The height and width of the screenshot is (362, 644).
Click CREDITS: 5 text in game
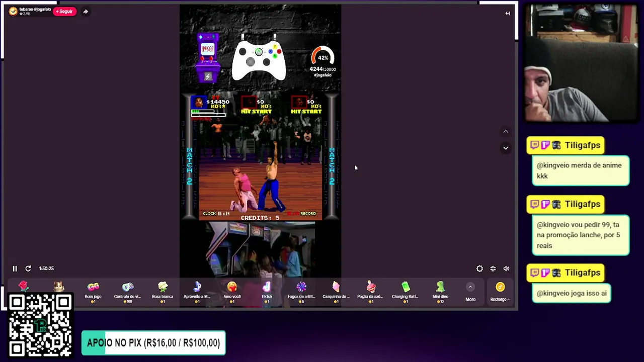point(260,218)
